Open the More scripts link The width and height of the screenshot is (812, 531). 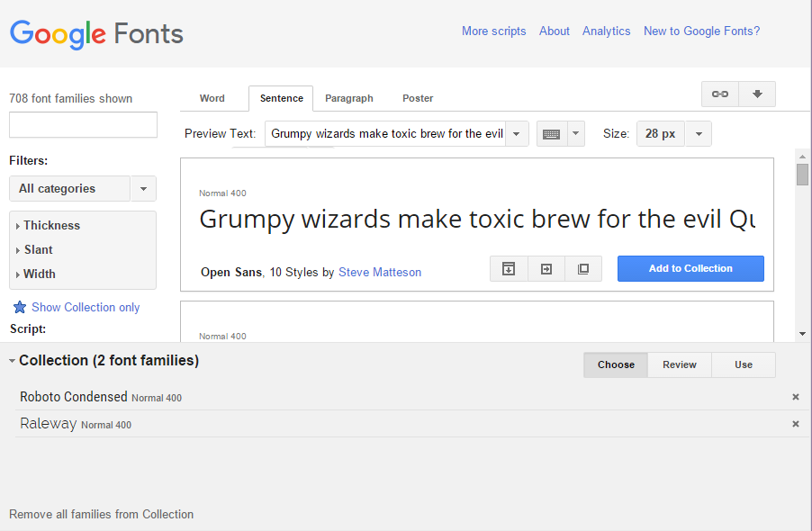pyautogui.click(x=494, y=31)
